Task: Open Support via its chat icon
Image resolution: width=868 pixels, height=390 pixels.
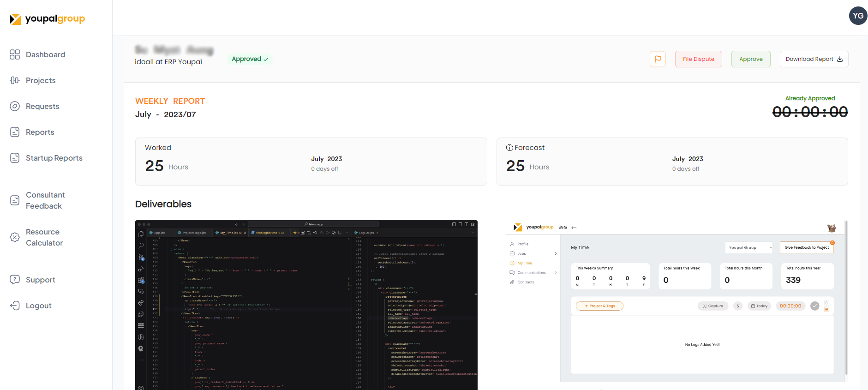Action: [15, 280]
